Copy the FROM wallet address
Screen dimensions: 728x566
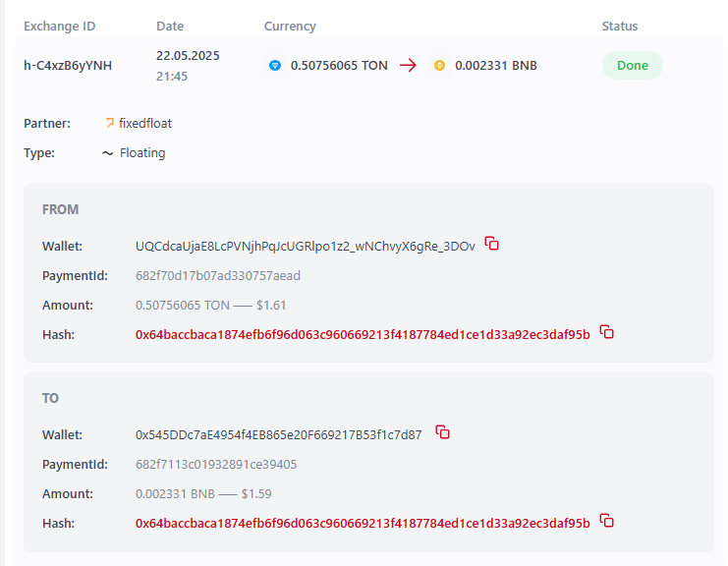click(492, 244)
